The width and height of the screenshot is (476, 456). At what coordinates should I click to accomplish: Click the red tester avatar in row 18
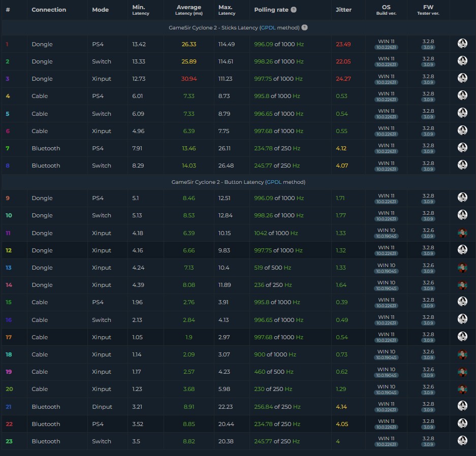coord(462,354)
